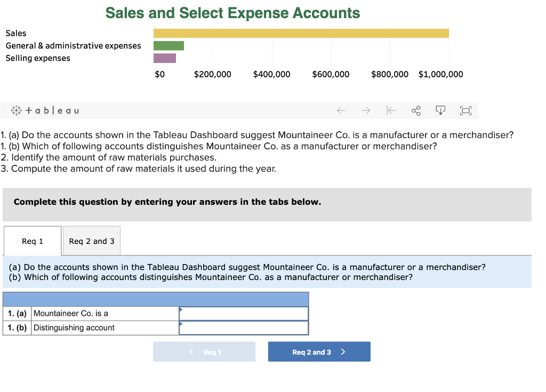Click the Tableau logo icon
The image size is (546, 392).
pos(16,110)
